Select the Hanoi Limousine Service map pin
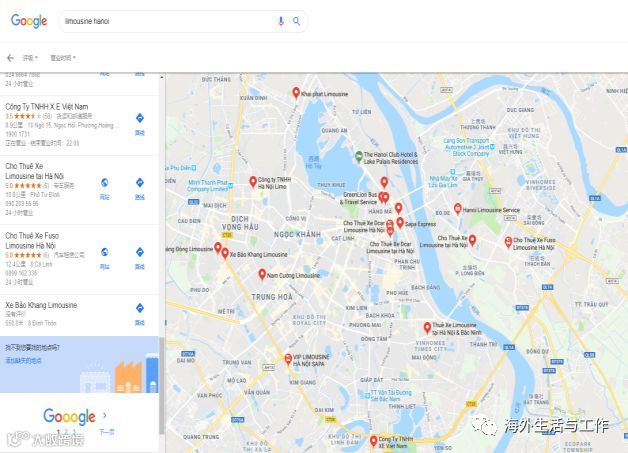The height and width of the screenshot is (453, 628). pos(457,209)
